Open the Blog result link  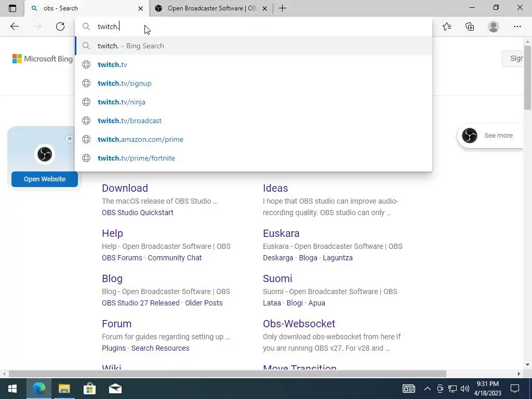112,278
